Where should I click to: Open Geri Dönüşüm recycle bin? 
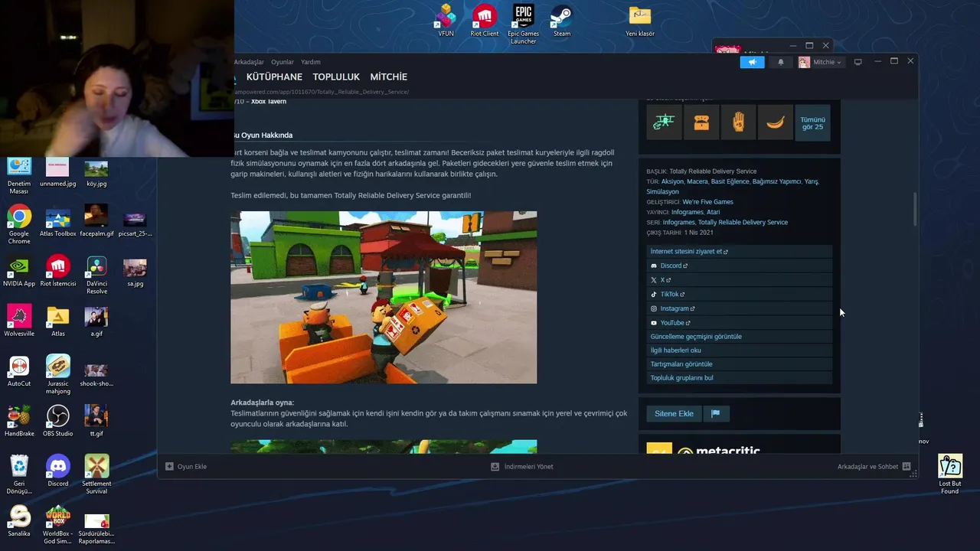point(19,474)
